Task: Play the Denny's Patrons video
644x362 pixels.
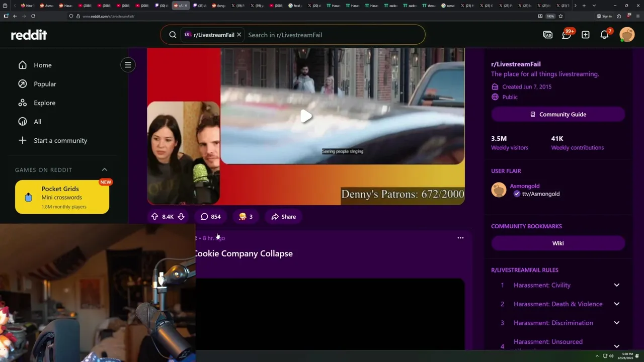Action: pyautogui.click(x=306, y=116)
